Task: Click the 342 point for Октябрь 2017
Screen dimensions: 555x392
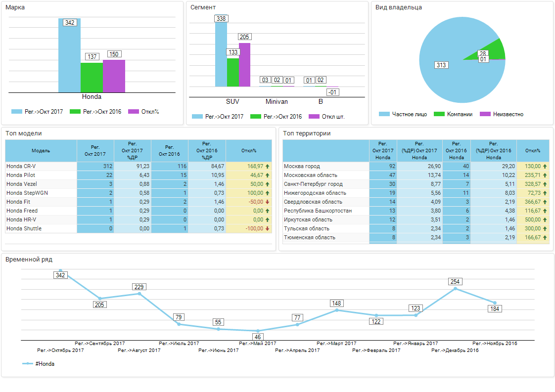Action: click(60, 271)
